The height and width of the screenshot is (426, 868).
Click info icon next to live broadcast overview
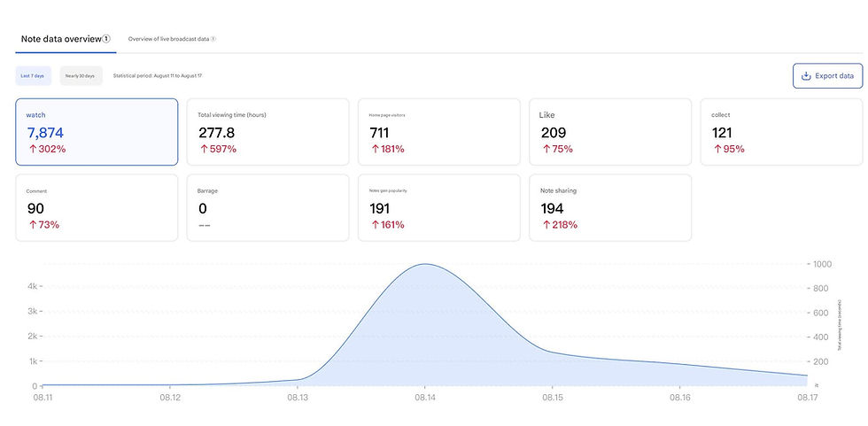click(213, 39)
